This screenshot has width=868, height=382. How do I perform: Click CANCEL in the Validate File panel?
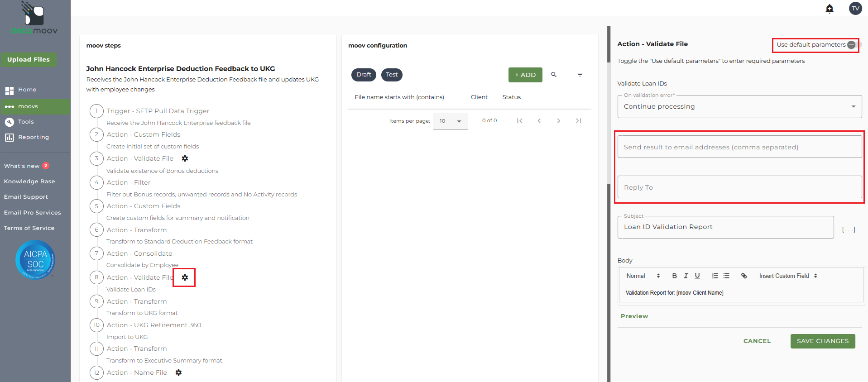(757, 341)
